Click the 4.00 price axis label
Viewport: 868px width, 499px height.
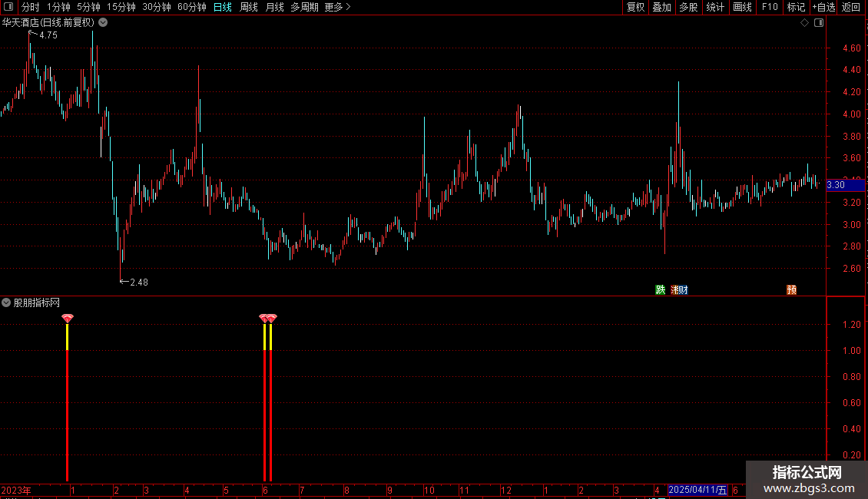tap(851, 114)
